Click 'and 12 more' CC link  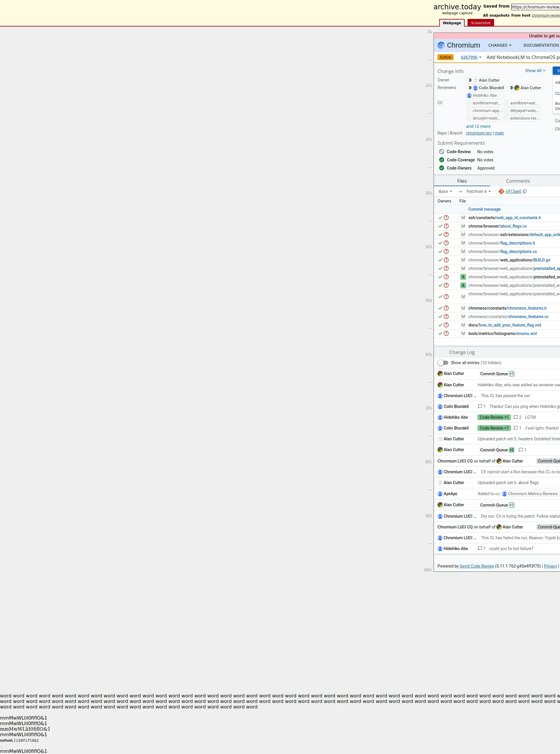tap(478, 126)
